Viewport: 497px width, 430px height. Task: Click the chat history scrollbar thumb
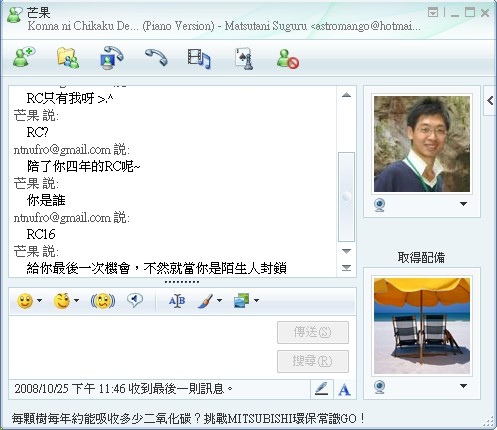tap(346, 197)
